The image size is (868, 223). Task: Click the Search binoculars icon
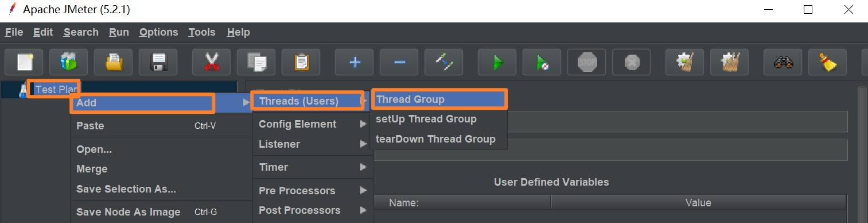coord(783,62)
